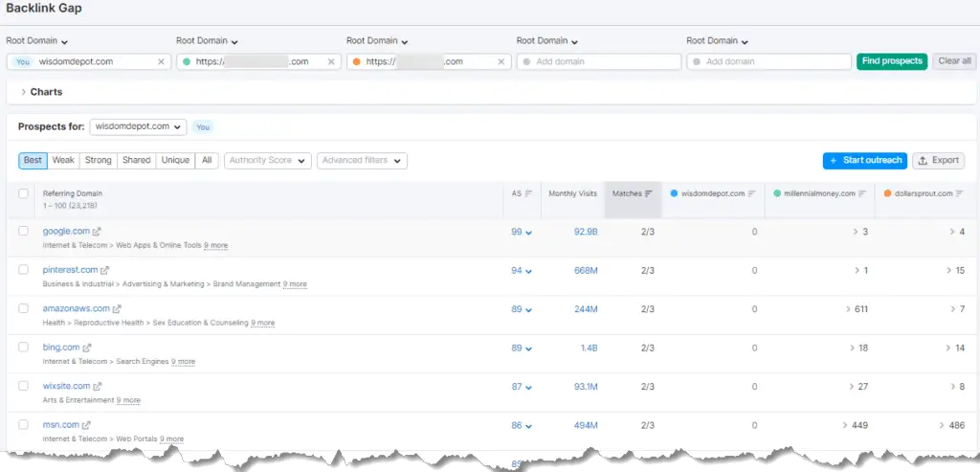
Task: Open the Authority Score filter dropdown
Action: tap(268, 161)
